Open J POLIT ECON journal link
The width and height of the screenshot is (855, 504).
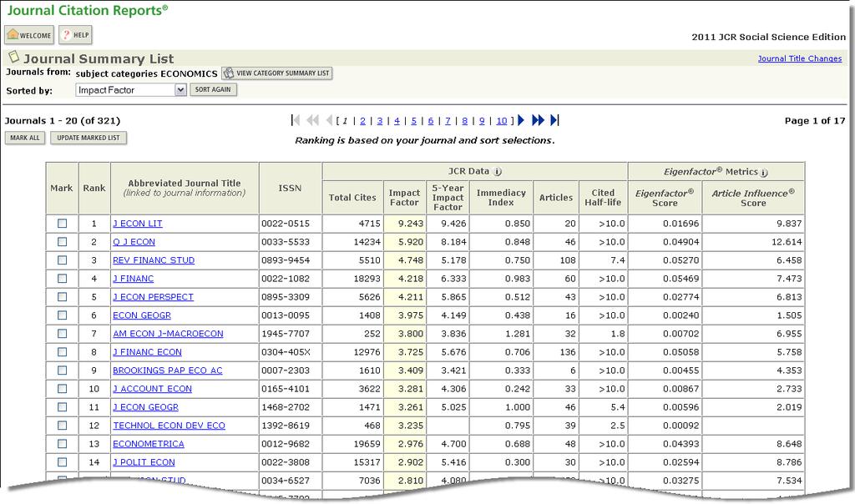[x=144, y=462]
